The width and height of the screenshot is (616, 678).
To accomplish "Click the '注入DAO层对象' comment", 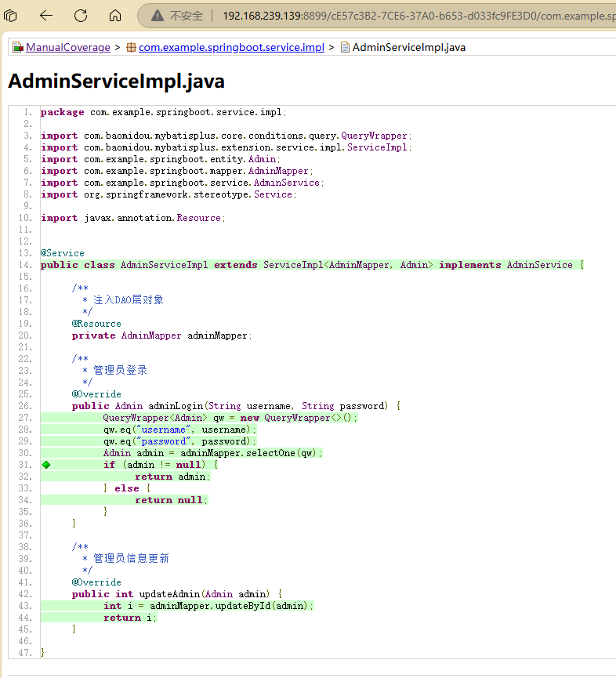I will (x=129, y=300).
